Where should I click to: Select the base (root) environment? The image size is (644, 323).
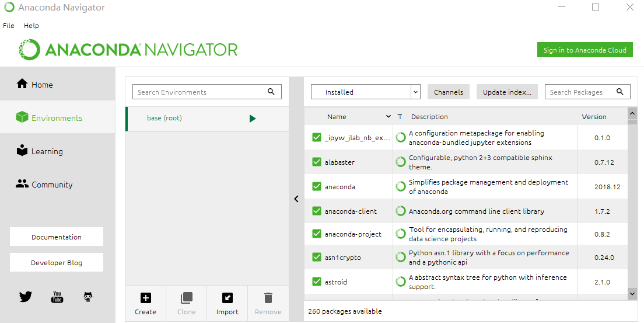(207, 119)
